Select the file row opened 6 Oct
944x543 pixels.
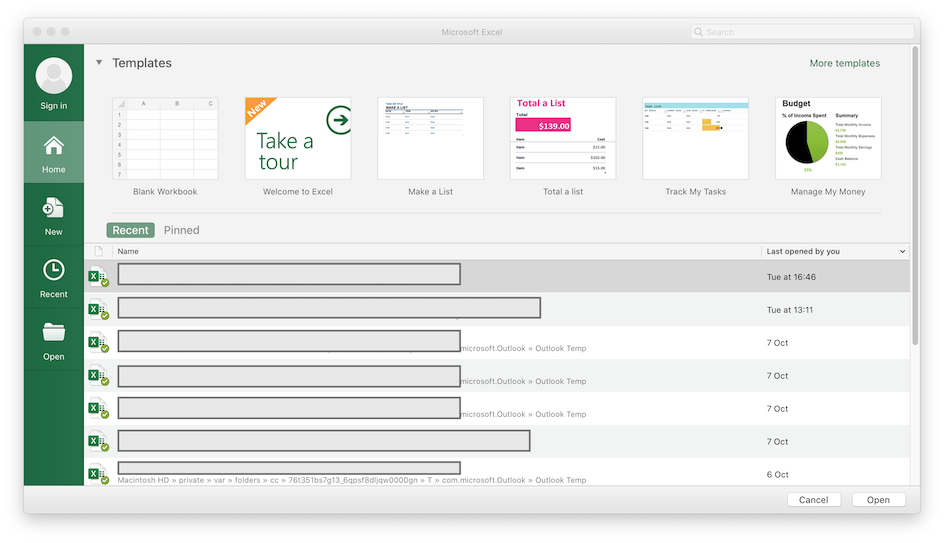click(497, 473)
